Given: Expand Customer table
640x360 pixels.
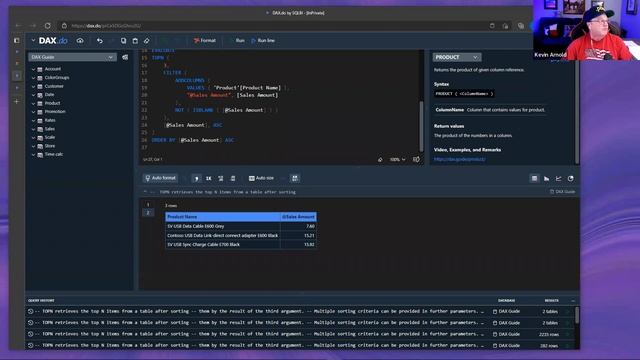Looking at the screenshot, I should 33,86.
